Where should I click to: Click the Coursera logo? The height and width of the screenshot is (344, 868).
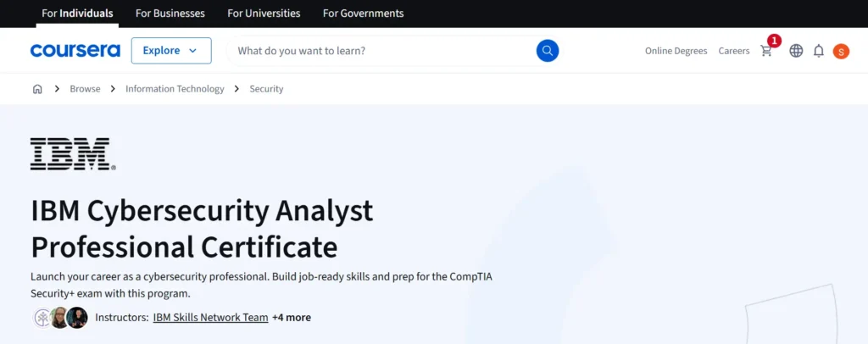(x=75, y=51)
